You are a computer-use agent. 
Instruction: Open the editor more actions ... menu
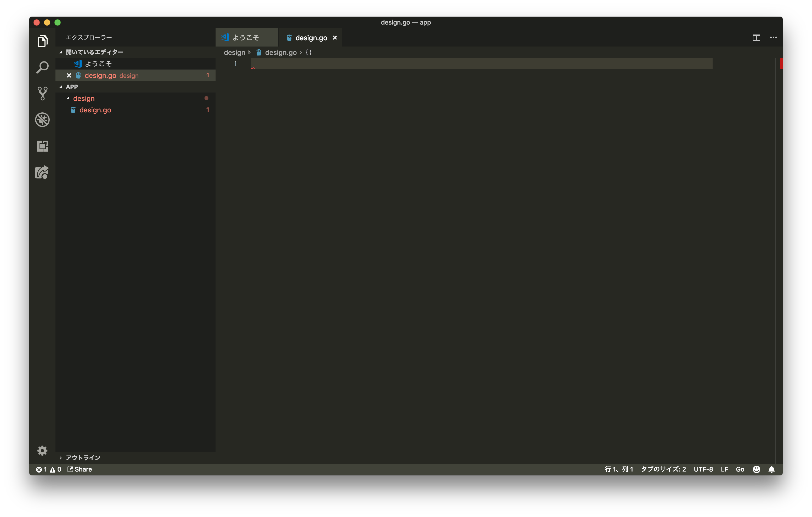point(773,37)
